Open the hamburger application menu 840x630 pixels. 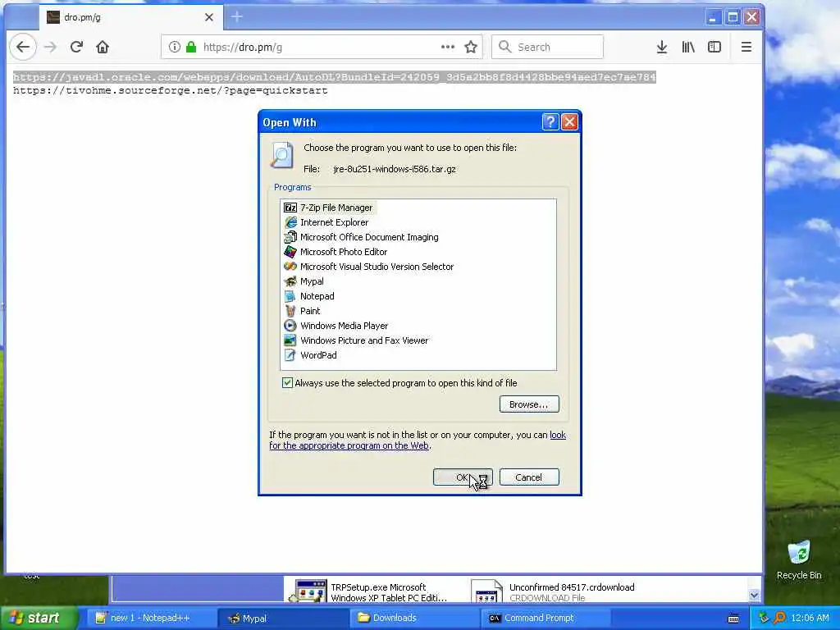[746, 47]
